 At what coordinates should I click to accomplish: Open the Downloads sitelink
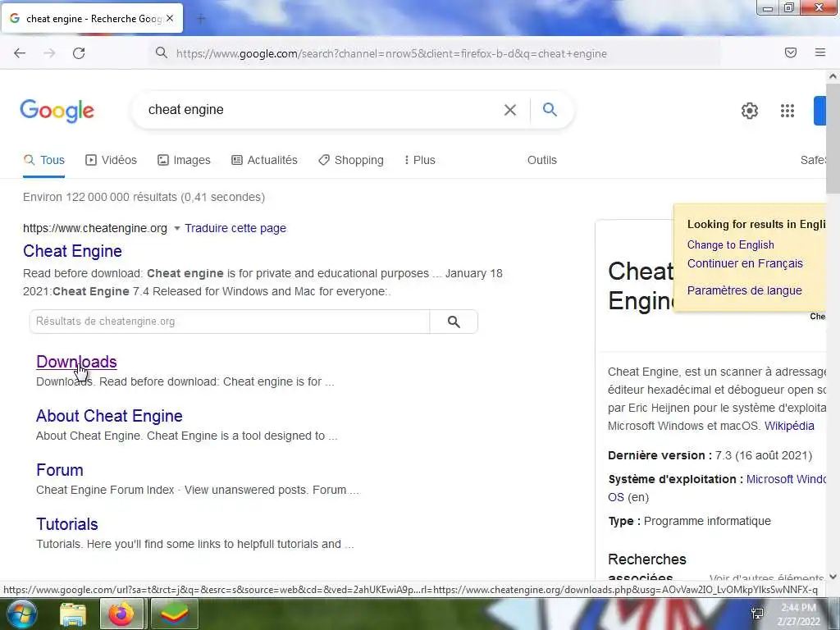tap(76, 362)
